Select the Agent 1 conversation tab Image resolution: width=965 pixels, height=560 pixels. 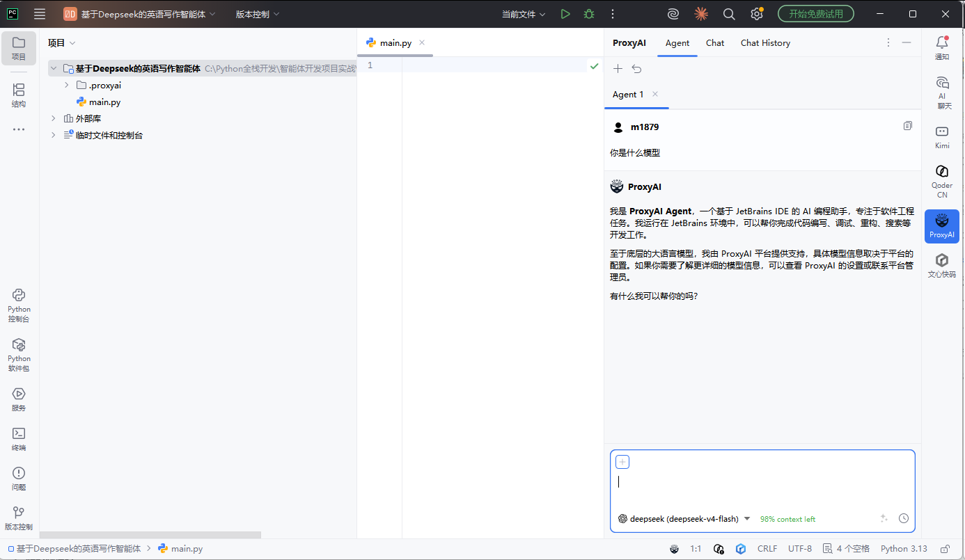click(628, 94)
